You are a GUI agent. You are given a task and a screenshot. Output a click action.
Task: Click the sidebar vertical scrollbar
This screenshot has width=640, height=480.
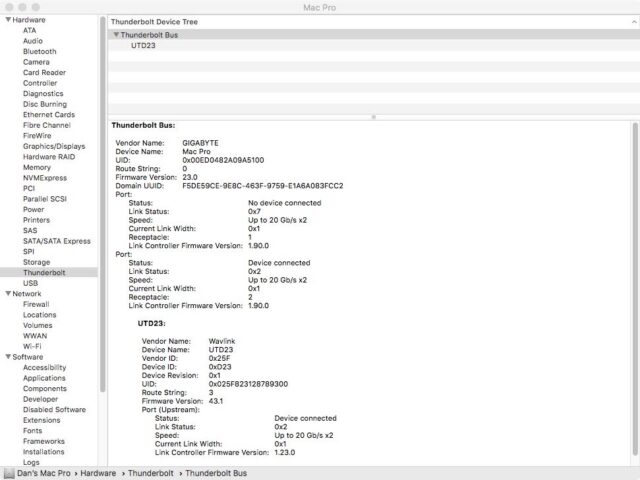tap(102, 204)
